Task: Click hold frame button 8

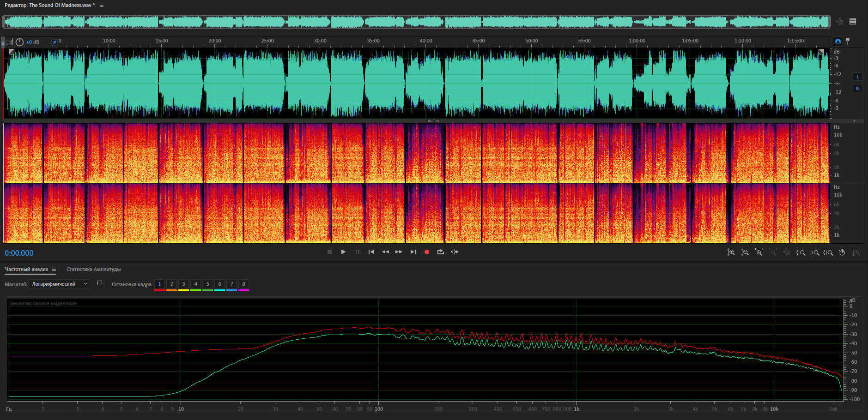Action: pos(243,284)
